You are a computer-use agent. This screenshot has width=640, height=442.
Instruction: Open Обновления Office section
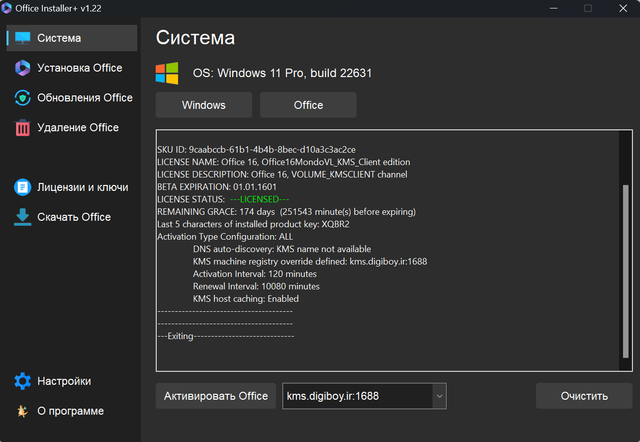pos(72,98)
